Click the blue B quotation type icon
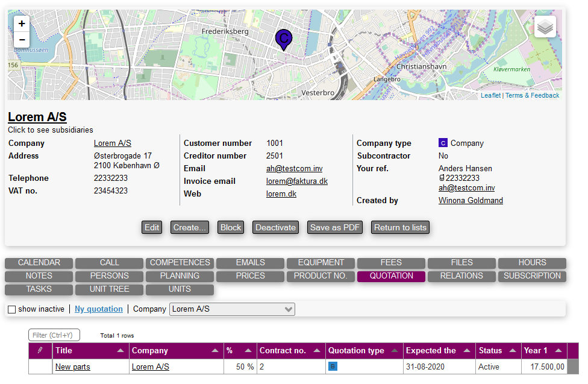 (332, 367)
